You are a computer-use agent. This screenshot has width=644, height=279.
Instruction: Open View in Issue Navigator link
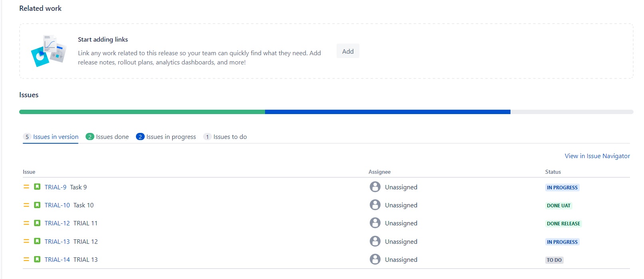point(597,156)
